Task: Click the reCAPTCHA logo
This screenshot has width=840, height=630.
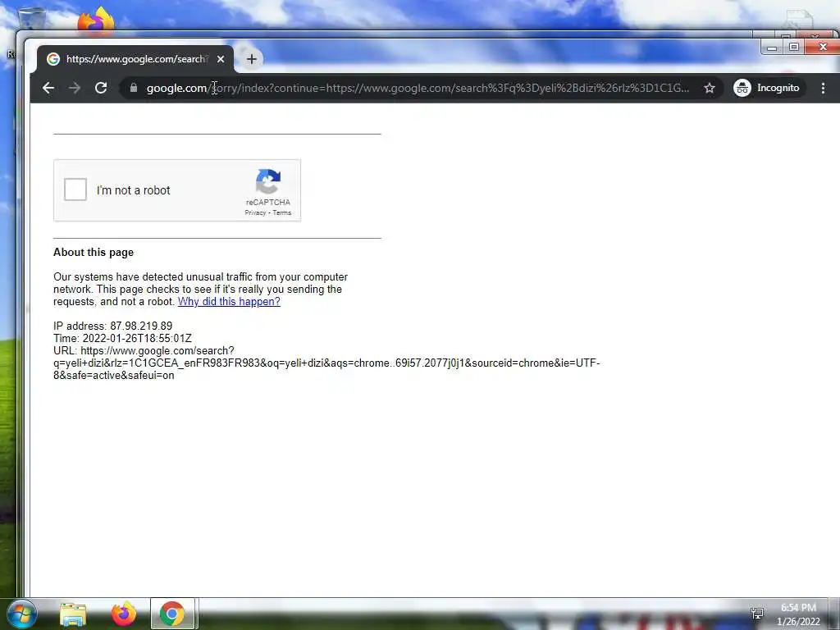Action: [x=268, y=181]
